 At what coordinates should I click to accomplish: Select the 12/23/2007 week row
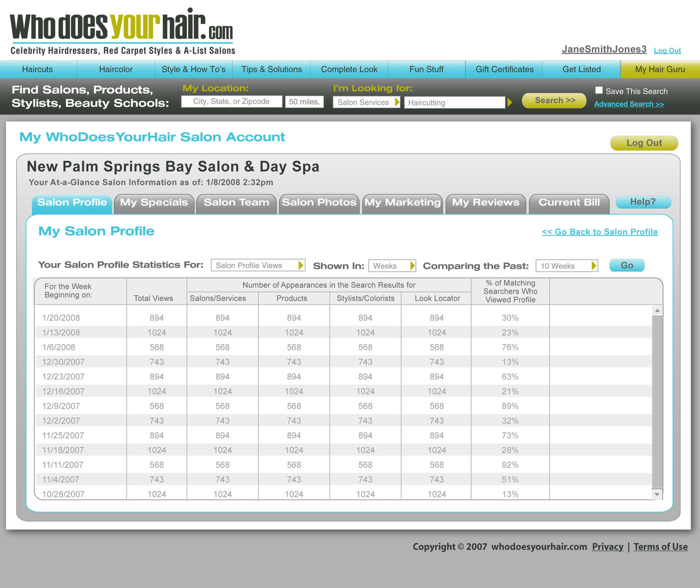pos(343,376)
